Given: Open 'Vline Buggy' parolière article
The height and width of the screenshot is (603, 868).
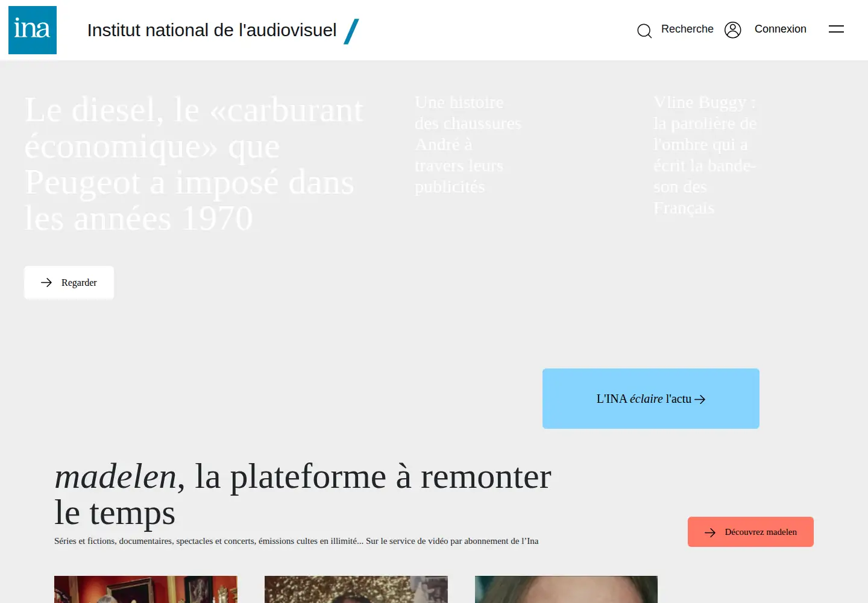Looking at the screenshot, I should pos(705,155).
